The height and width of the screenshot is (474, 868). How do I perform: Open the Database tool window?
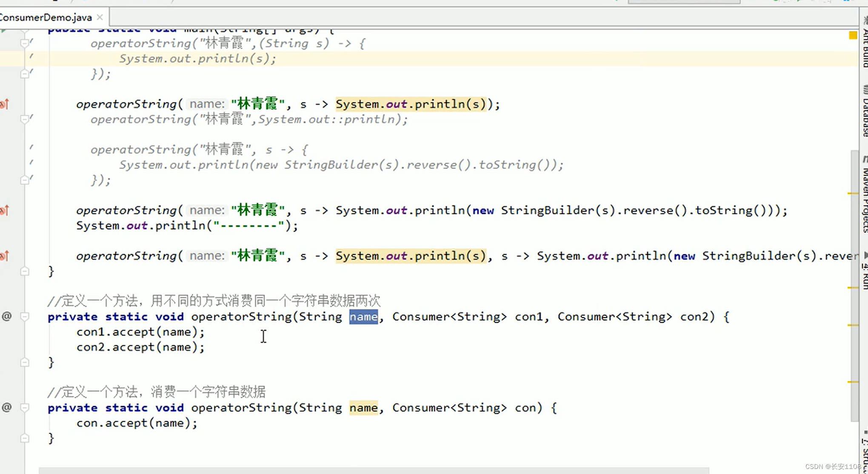coord(865,111)
